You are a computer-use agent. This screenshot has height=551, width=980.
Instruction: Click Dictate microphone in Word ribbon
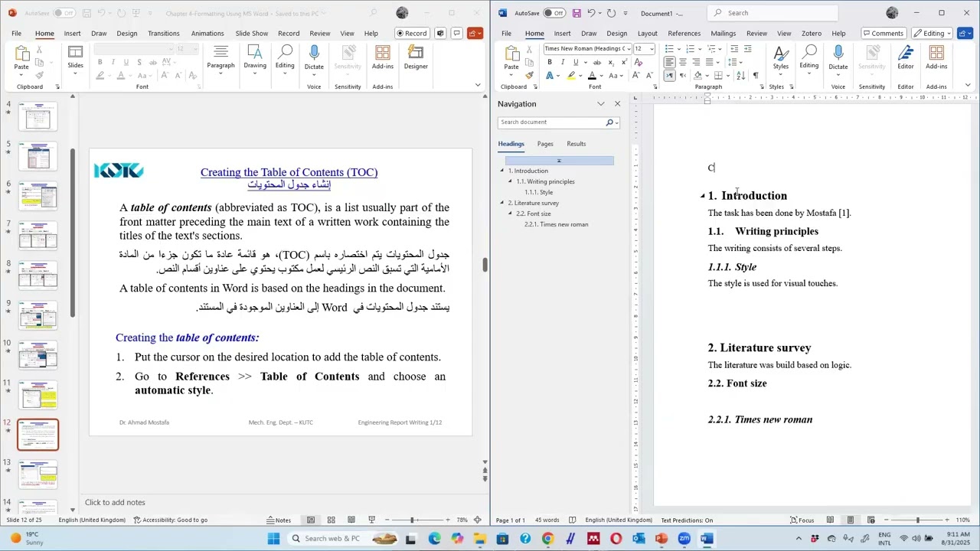838,57
